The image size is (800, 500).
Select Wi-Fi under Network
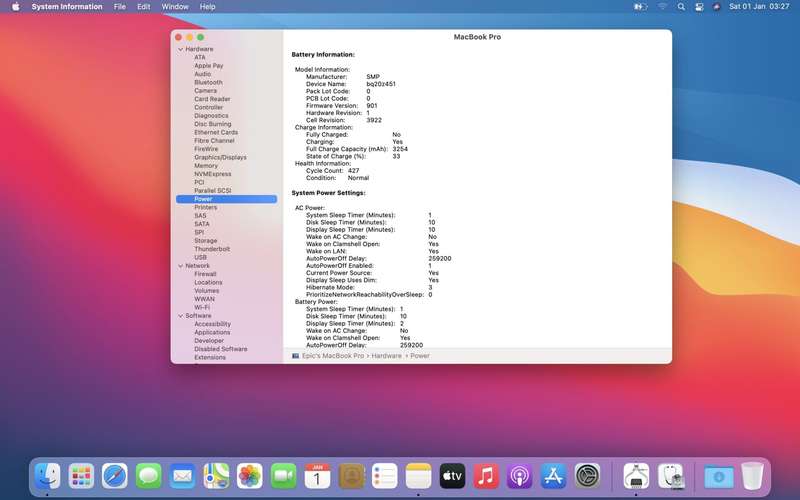(202, 307)
